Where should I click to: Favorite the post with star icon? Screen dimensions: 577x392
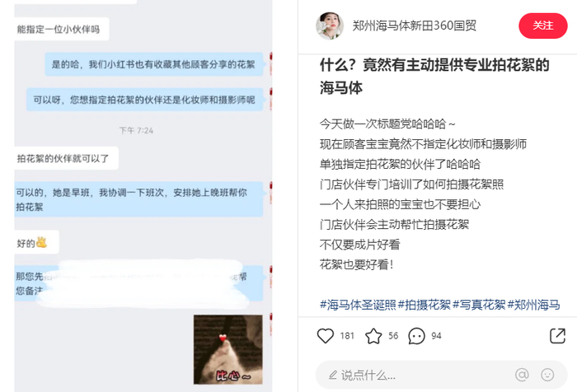tap(373, 336)
